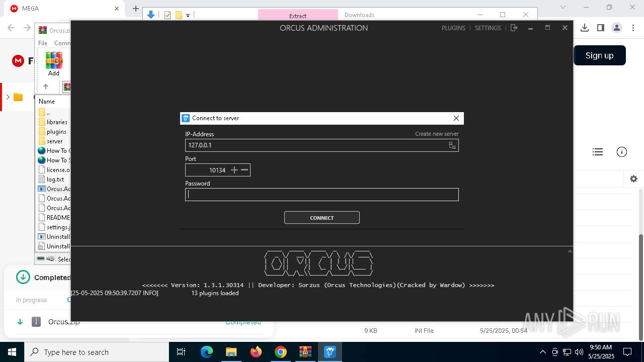Select log.txt in WinRAR list
This screenshot has height=362, width=644.
coord(51,179)
